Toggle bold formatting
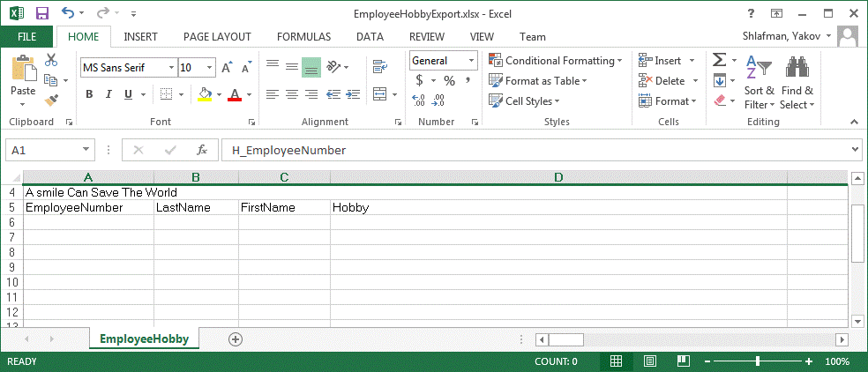 tap(89, 94)
